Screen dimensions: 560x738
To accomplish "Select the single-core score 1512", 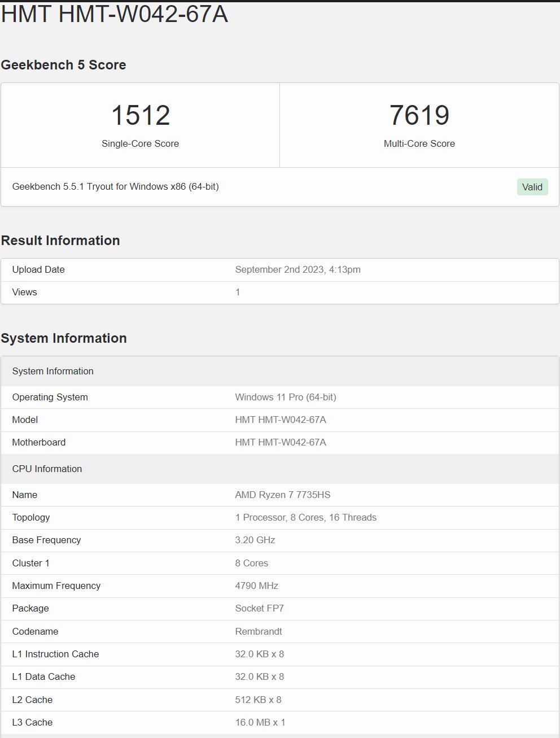I will pos(141,115).
